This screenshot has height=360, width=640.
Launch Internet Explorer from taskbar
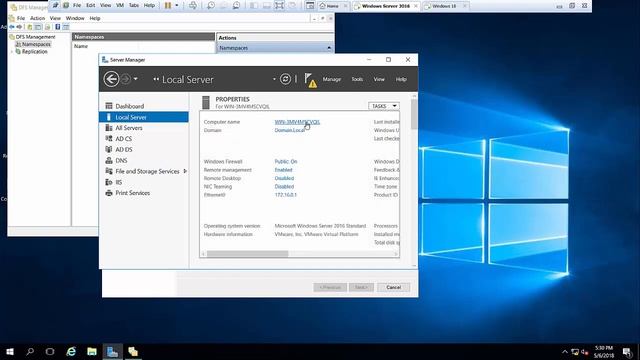[x=71, y=351]
